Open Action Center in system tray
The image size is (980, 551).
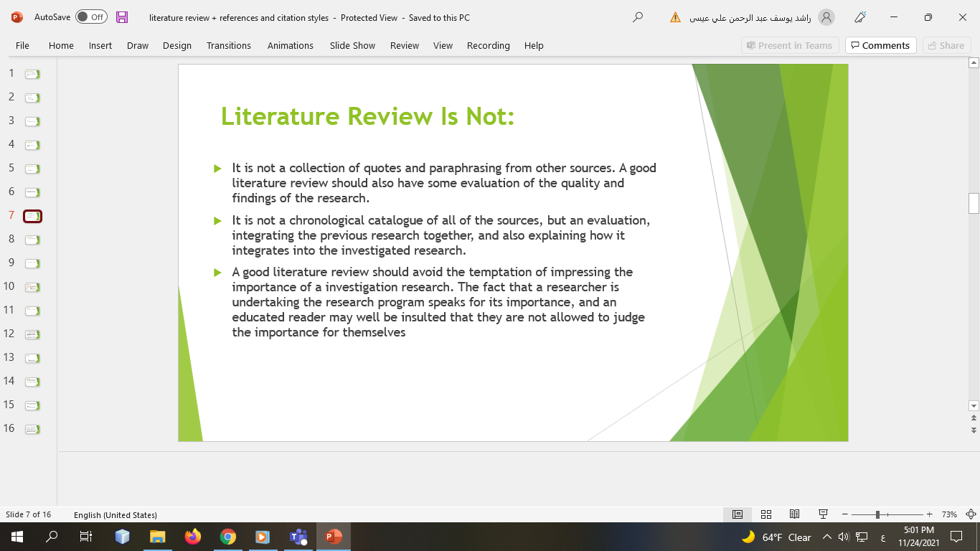coord(956,537)
